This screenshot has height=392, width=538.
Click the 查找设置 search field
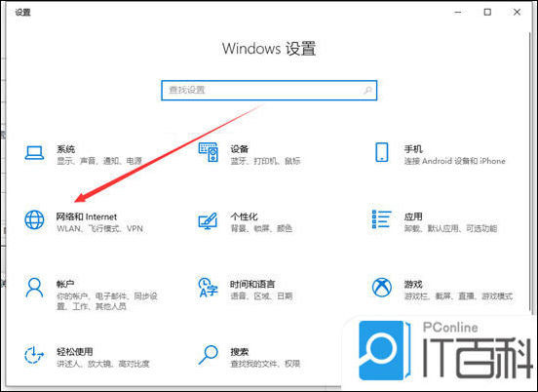click(x=269, y=91)
